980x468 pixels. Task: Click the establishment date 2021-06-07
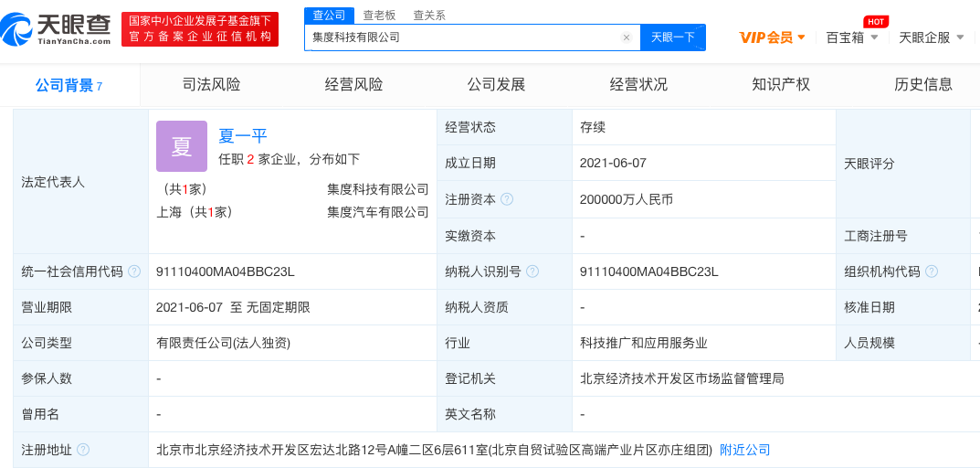point(613,164)
